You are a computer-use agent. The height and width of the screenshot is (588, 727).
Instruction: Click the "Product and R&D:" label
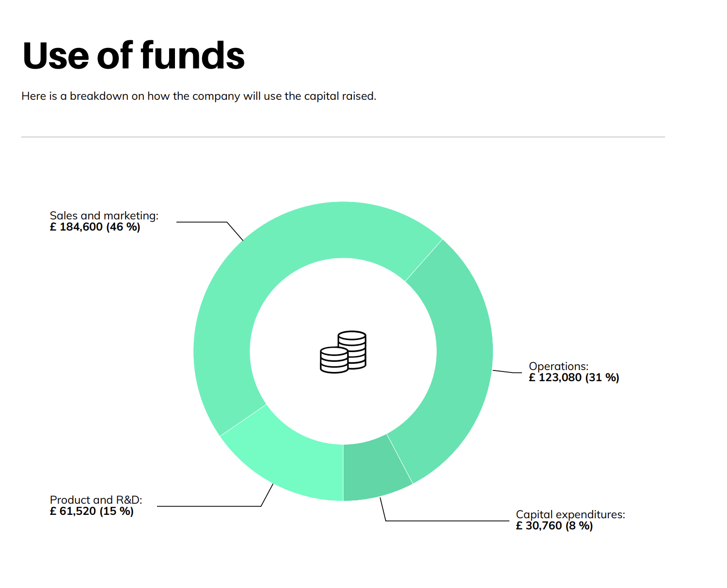pyautogui.click(x=96, y=500)
